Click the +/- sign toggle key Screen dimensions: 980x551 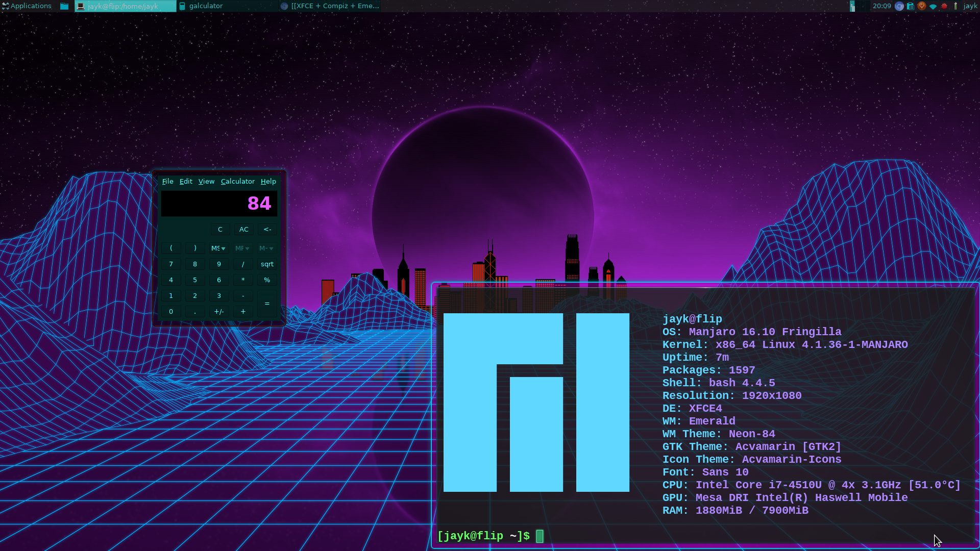pyautogui.click(x=219, y=311)
